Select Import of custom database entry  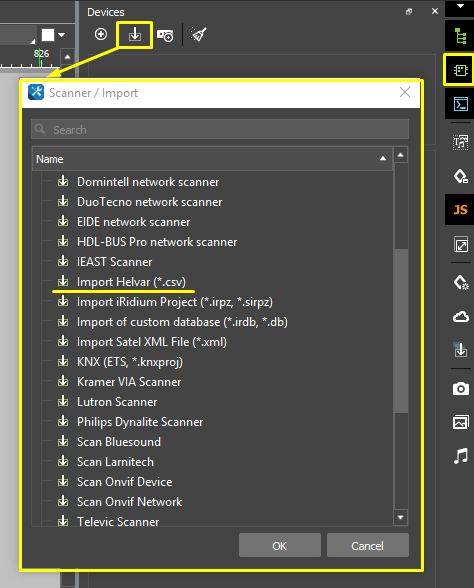(182, 322)
